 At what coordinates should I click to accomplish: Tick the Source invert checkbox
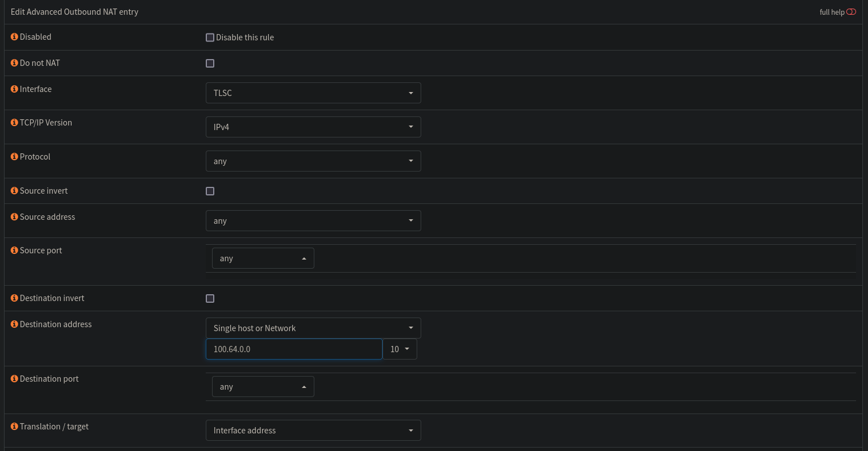point(210,191)
